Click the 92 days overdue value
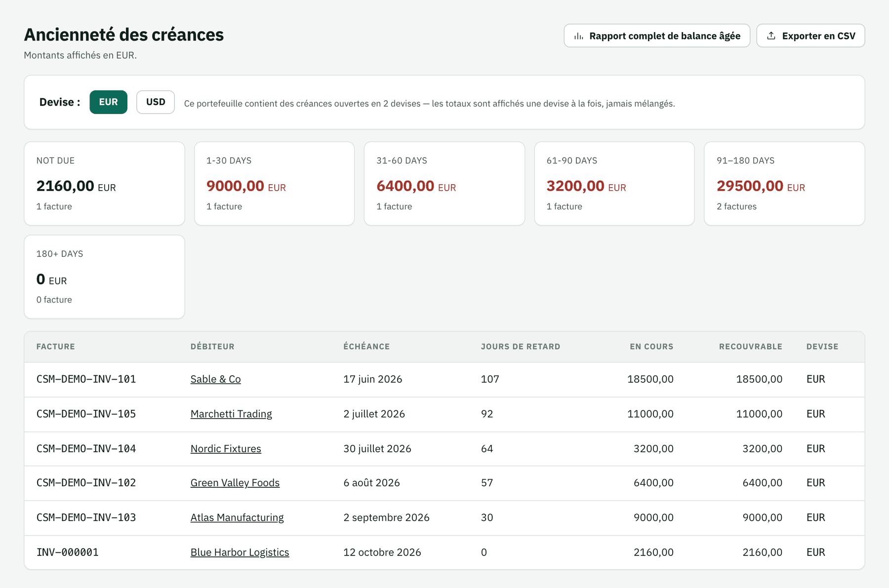 [x=487, y=414]
